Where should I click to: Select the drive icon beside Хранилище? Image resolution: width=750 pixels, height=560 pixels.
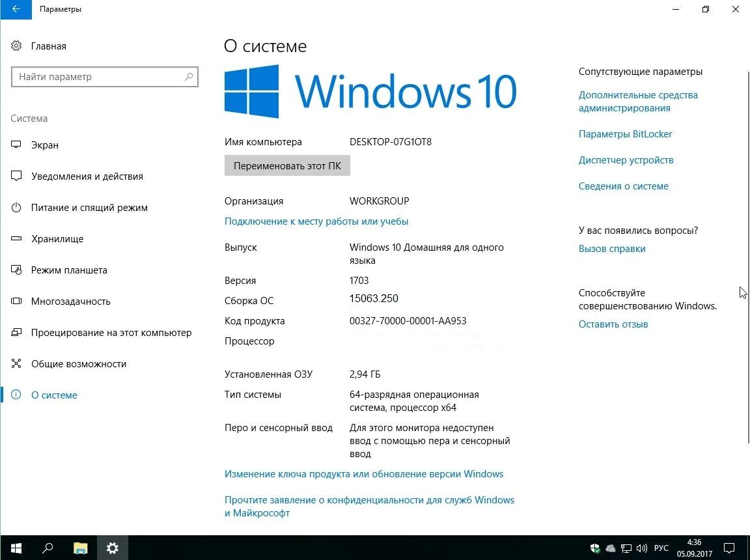pyautogui.click(x=16, y=238)
